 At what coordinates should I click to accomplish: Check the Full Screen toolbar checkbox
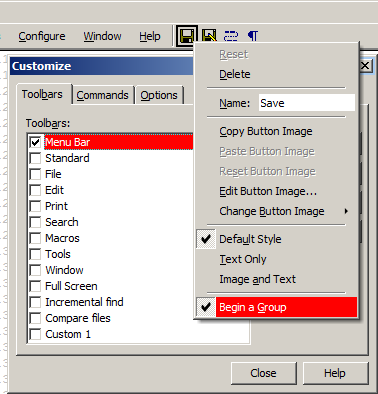click(x=35, y=286)
